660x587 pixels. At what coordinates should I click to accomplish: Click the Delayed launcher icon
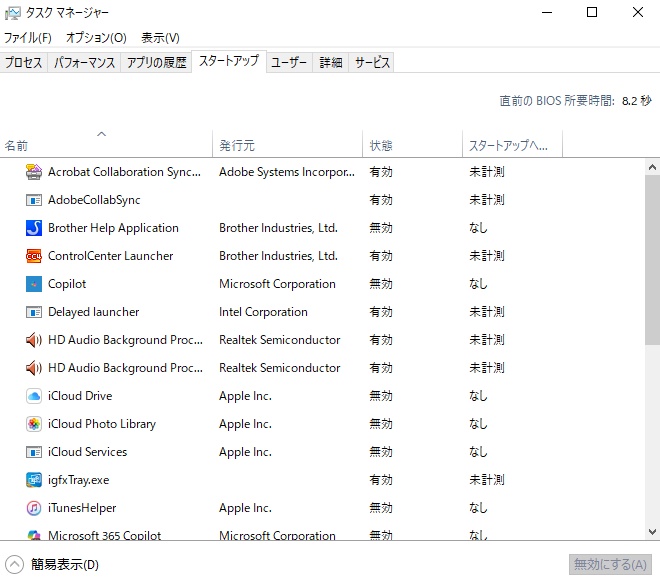coord(34,312)
